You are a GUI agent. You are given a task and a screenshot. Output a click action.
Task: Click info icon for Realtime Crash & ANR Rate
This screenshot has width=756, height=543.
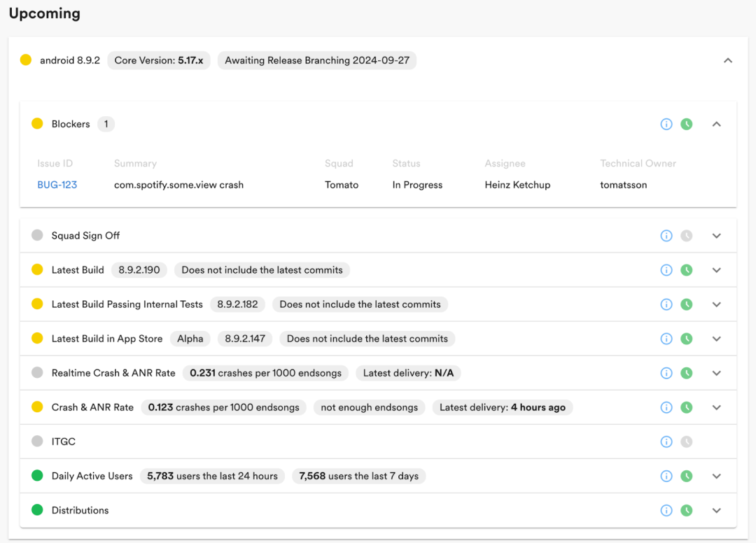[x=666, y=374]
